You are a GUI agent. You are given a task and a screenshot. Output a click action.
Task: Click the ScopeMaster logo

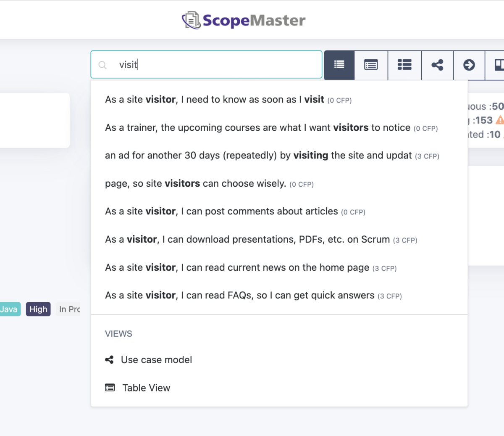coord(244,19)
